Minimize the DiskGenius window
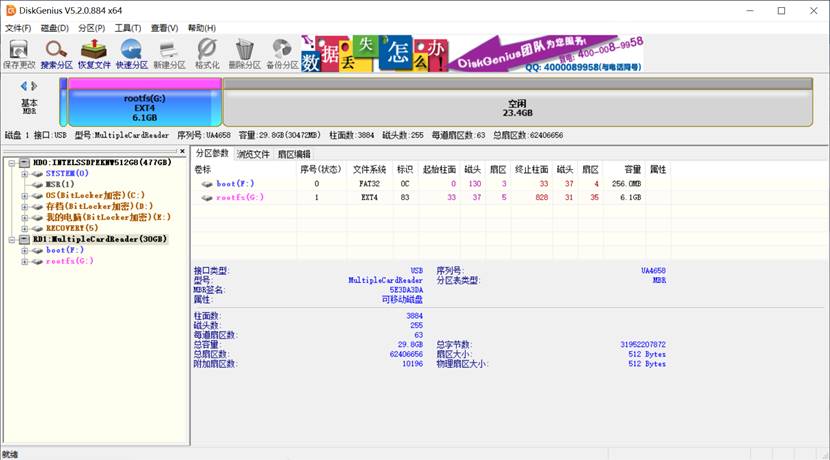 tap(750, 11)
